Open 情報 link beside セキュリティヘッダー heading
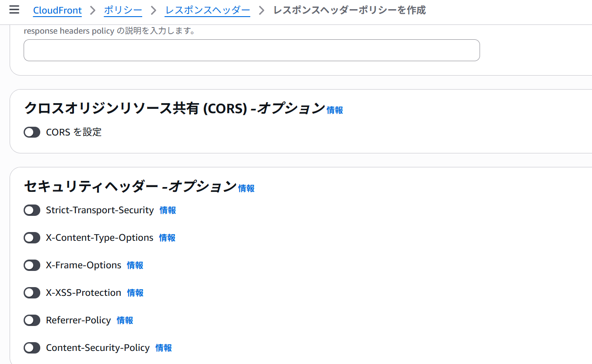592x364 pixels. click(x=246, y=188)
